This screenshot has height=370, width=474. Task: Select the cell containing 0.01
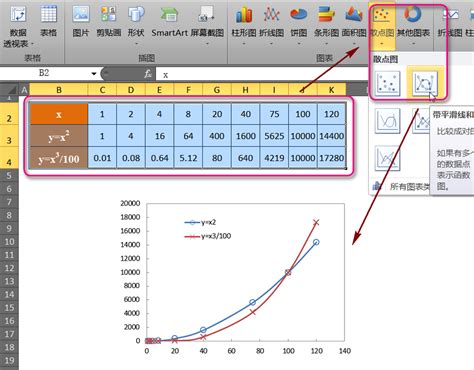pyautogui.click(x=102, y=158)
